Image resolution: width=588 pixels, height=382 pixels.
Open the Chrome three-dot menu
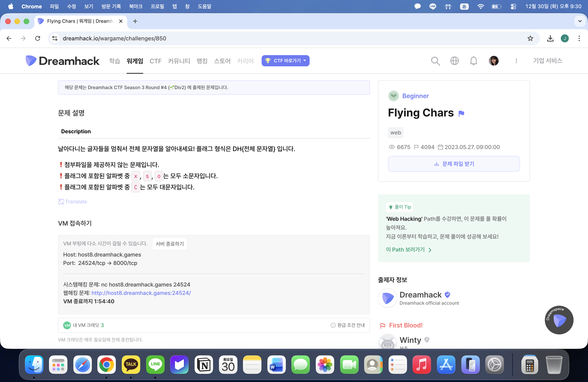point(579,39)
